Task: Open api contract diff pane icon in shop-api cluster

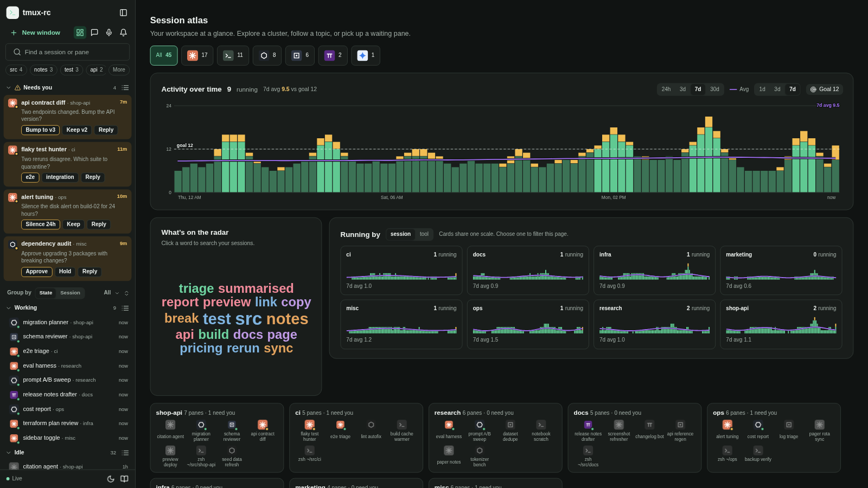Action: (263, 425)
